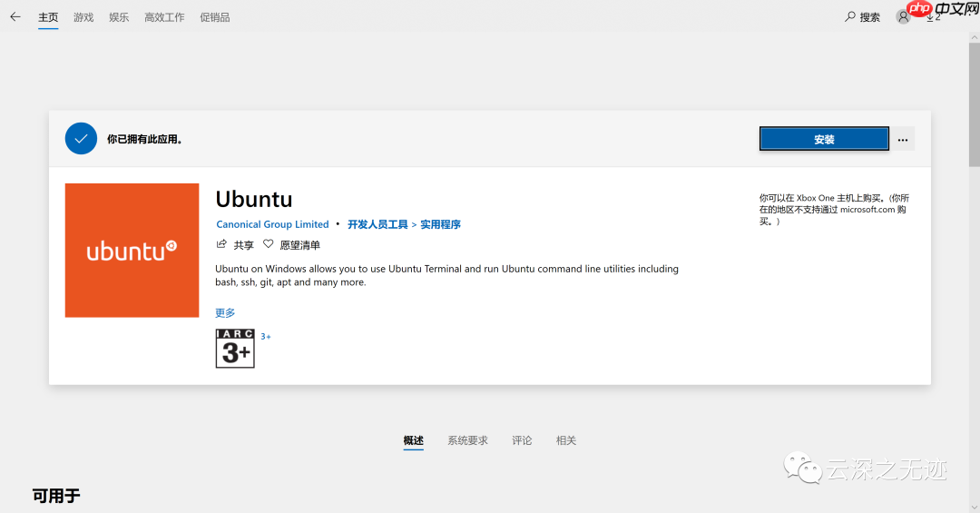Screen dimensions: 980x513
Task: Open the user account avatar
Action: point(903,16)
